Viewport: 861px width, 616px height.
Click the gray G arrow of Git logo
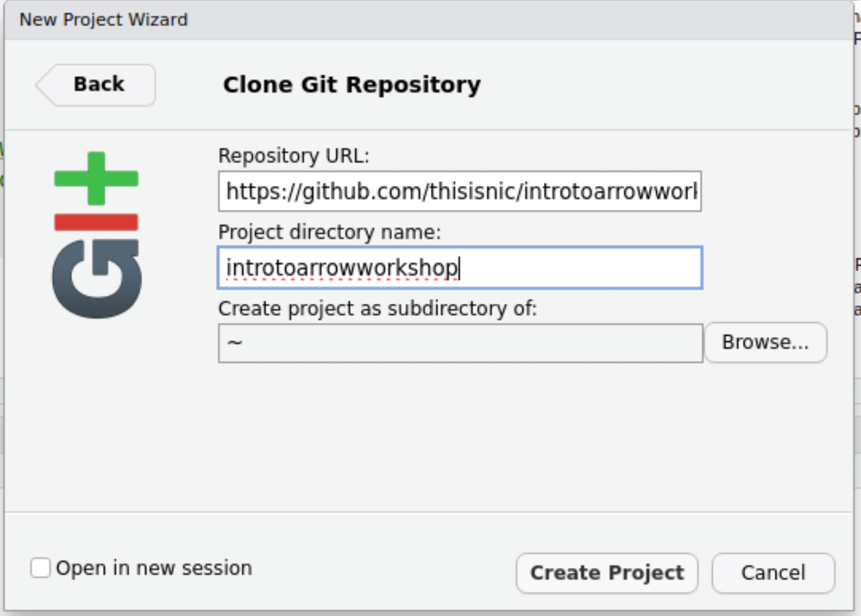click(x=97, y=278)
